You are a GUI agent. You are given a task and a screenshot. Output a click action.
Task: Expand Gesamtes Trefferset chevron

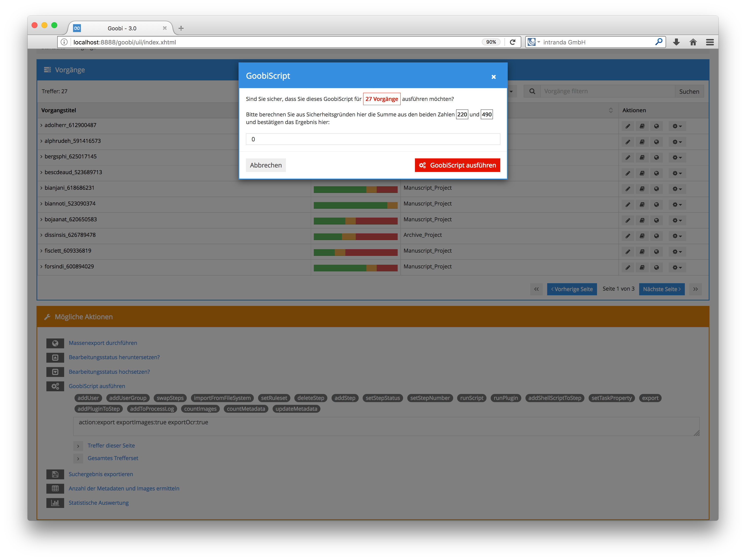click(x=78, y=458)
